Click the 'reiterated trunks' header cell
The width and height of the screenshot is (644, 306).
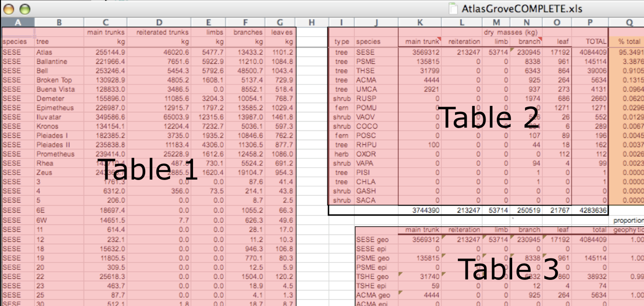162,32
